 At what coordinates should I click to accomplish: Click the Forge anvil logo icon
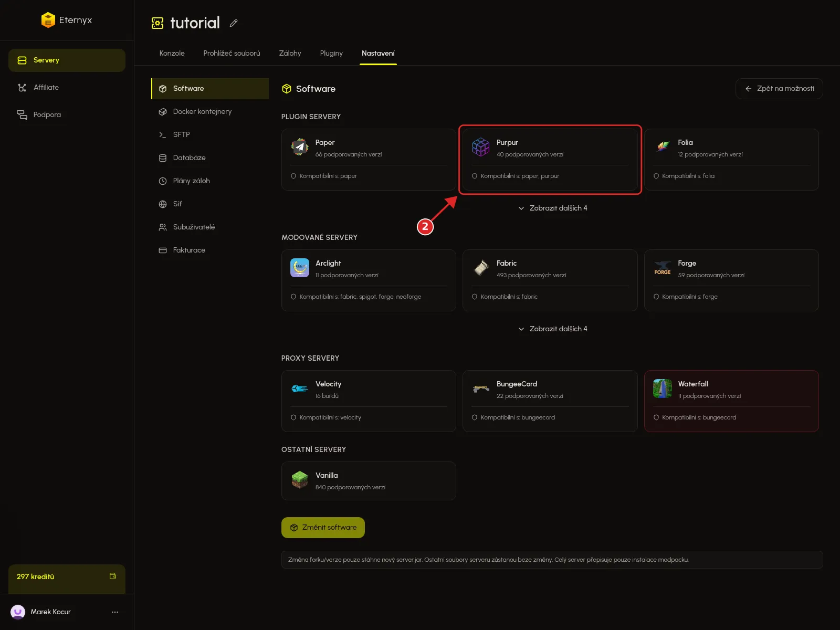663,268
